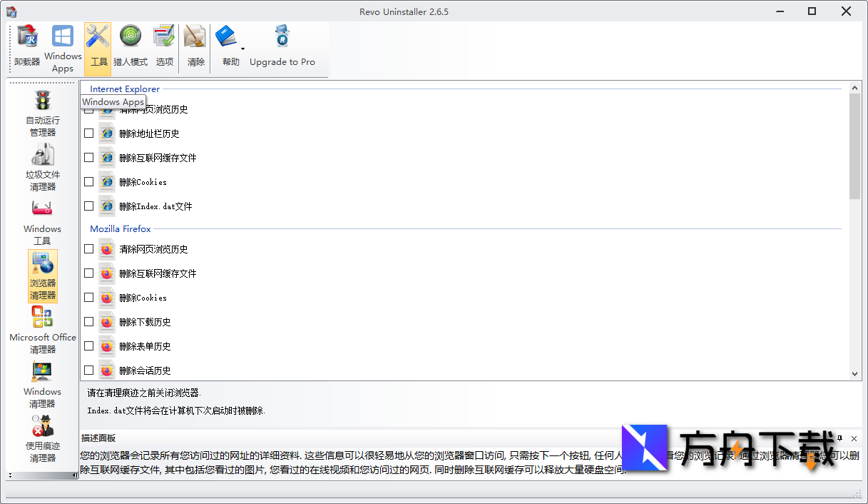Image resolution: width=868 pixels, height=504 pixels.
Task: Check 删除下载历史 for Firefox
Action: click(x=88, y=322)
